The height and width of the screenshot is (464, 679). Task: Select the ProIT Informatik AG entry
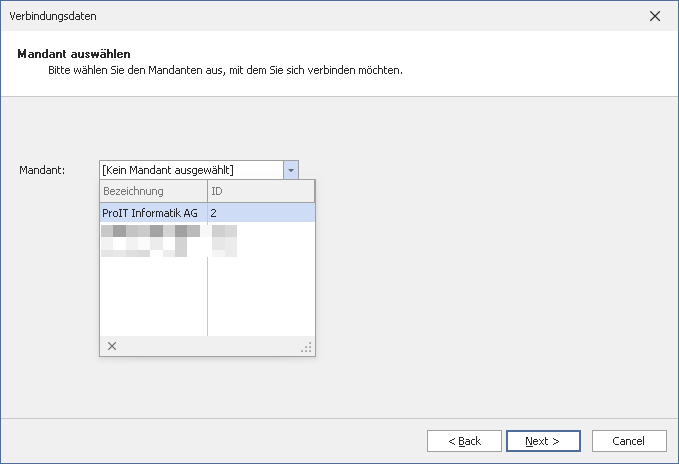pos(150,213)
